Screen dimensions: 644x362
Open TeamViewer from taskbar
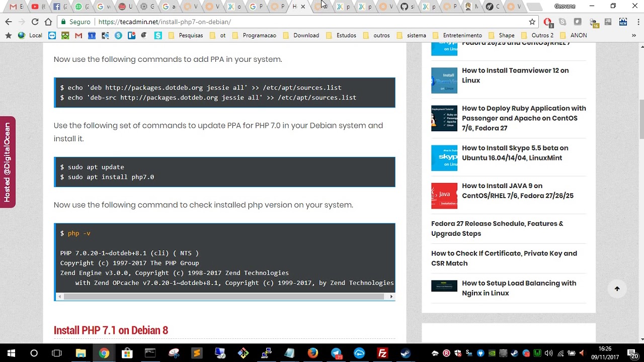coord(359,353)
